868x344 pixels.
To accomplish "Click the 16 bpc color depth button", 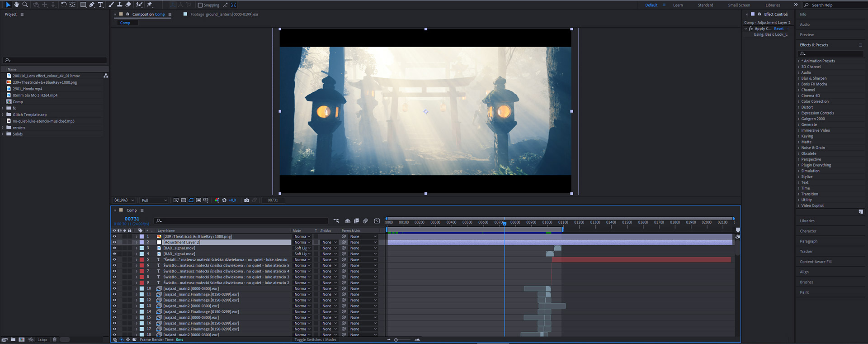I will coord(42,339).
